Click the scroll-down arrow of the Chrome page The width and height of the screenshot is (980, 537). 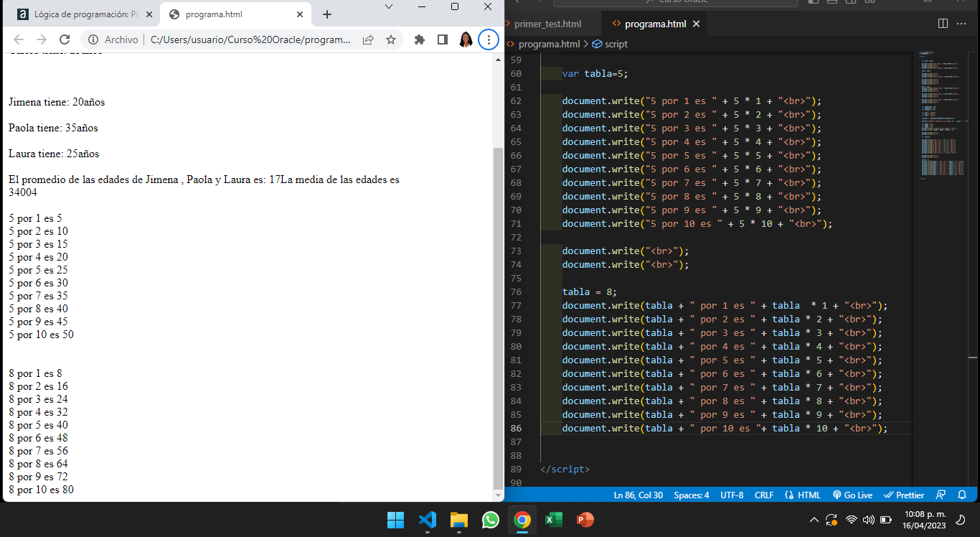click(499, 495)
